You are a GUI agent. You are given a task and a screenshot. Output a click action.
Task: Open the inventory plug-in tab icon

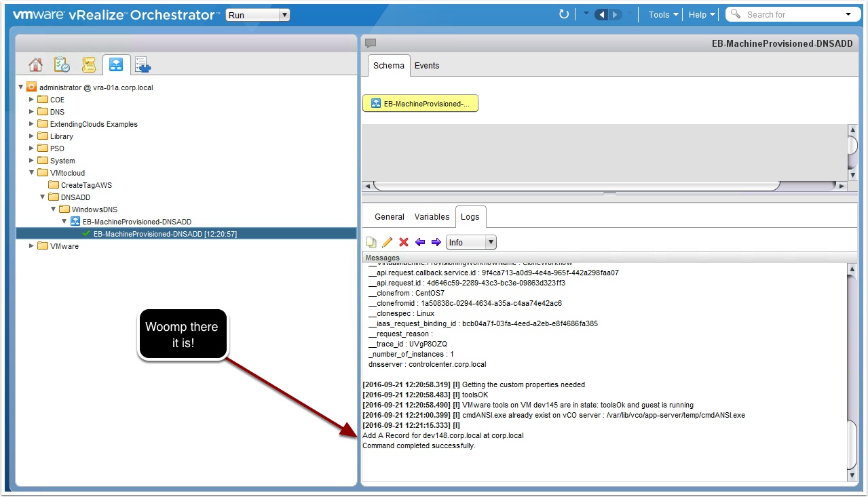pyautogui.click(x=143, y=64)
